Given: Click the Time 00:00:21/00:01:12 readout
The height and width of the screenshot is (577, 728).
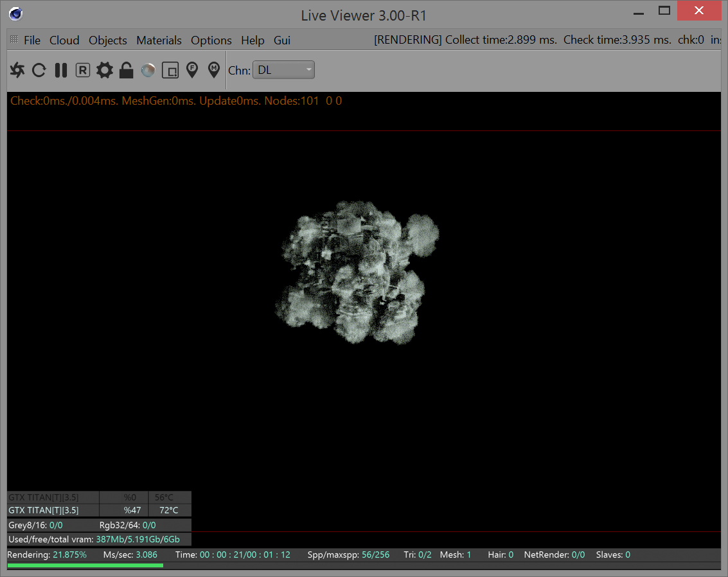Looking at the screenshot, I should [233, 555].
